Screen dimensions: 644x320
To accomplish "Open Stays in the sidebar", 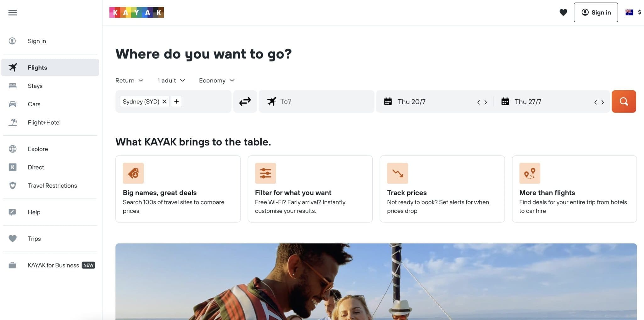I will pyautogui.click(x=50, y=86).
